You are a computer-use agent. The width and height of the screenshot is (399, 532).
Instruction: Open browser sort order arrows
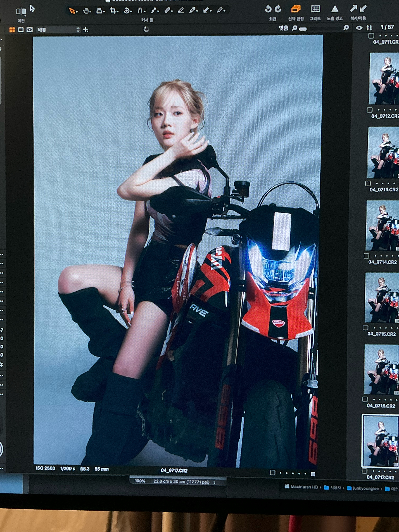click(x=369, y=28)
